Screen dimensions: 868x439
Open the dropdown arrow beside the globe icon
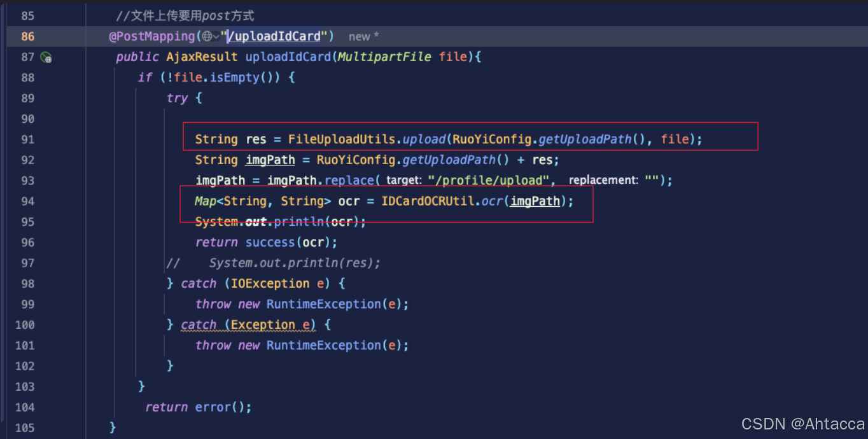point(216,37)
